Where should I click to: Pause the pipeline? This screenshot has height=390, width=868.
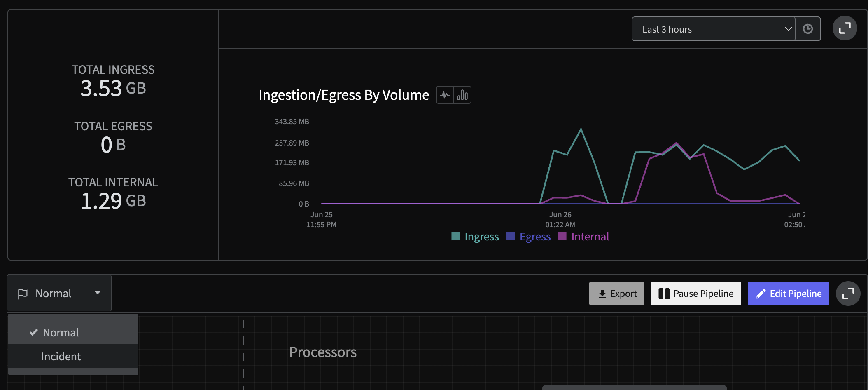695,294
